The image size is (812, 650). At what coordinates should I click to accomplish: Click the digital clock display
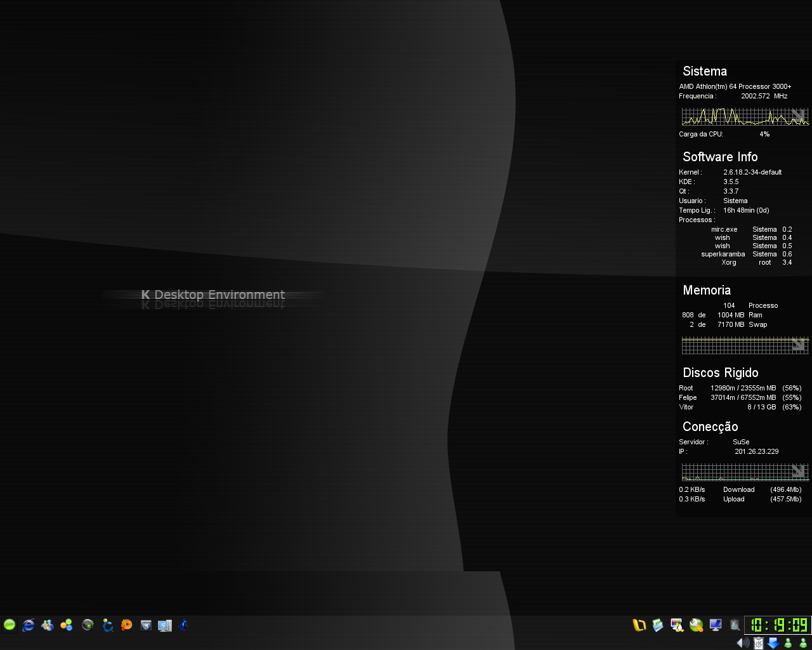tap(778, 625)
